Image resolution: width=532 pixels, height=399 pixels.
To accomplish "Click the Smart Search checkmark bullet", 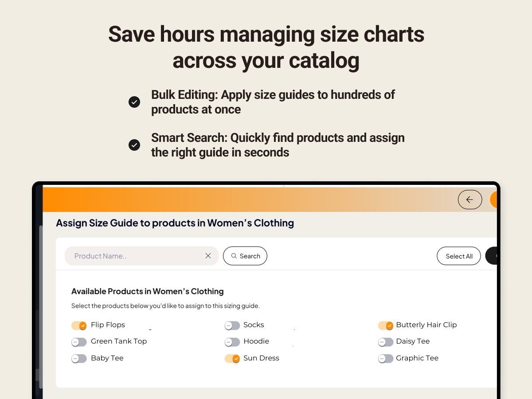I will [x=134, y=145].
